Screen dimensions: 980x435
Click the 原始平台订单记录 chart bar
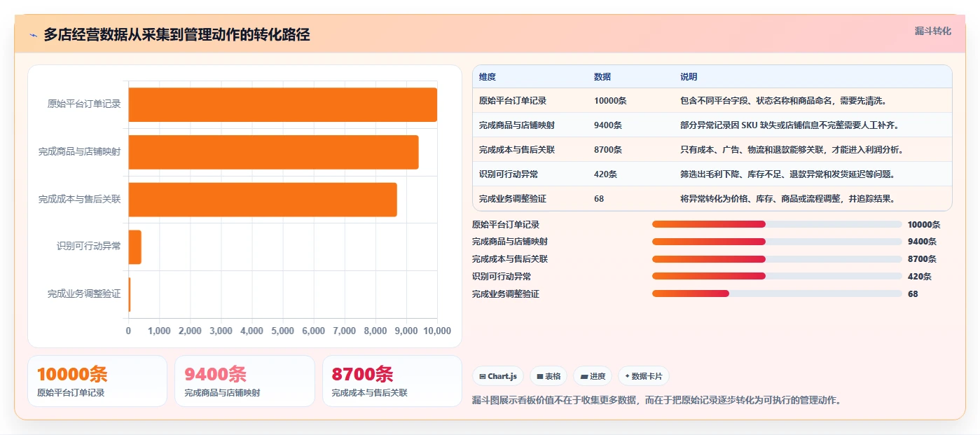[x=282, y=104]
